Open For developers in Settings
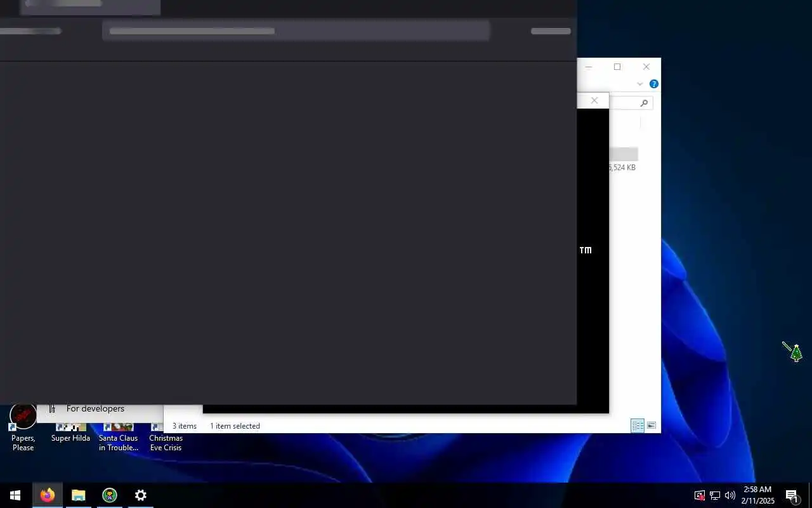 point(95,409)
